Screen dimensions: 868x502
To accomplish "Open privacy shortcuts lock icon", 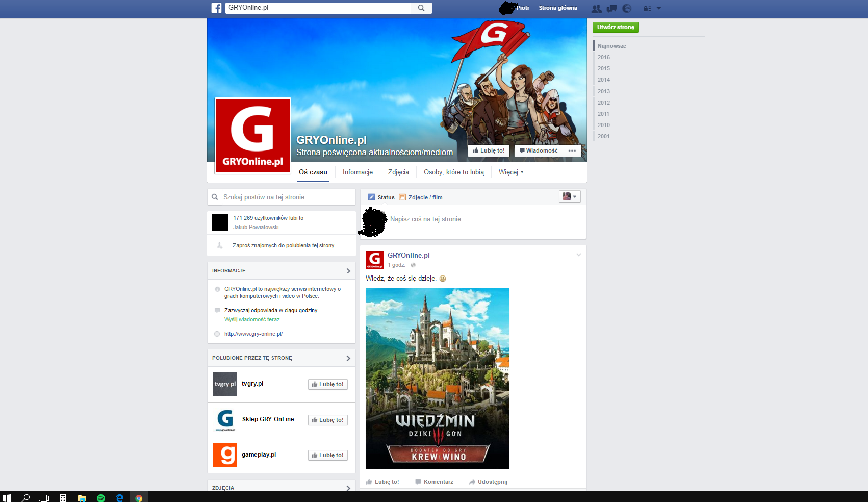I will tap(647, 8).
